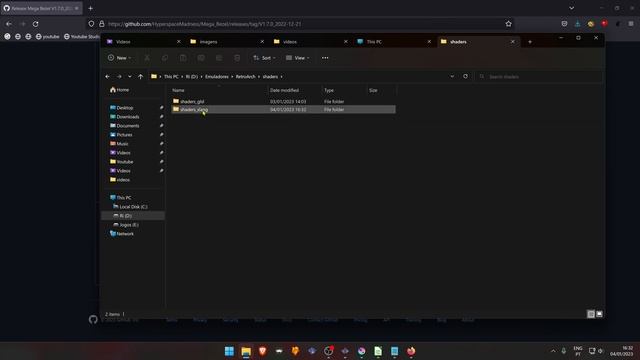Open Home in the sidebar
This screenshot has height=360, width=640.
(119, 90)
